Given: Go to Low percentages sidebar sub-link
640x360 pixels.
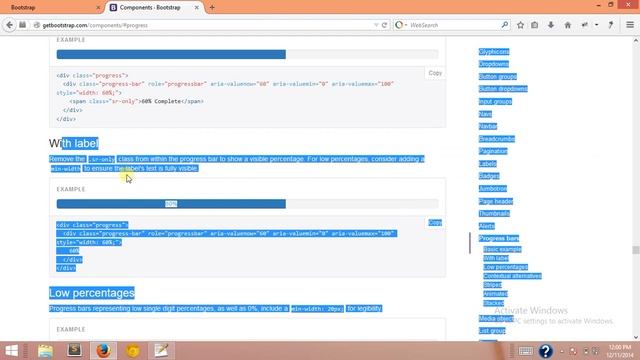Looking at the screenshot, I should 505,267.
